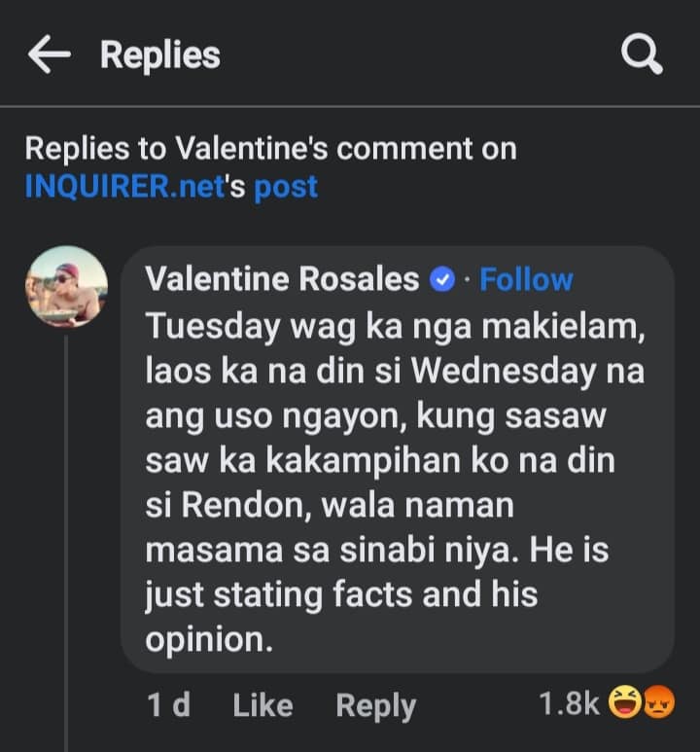The image size is (700, 752).
Task: Select the comment's first line starting with Tuesday
Action: click(394, 327)
